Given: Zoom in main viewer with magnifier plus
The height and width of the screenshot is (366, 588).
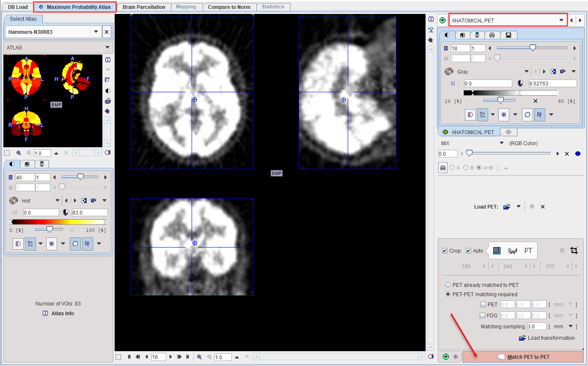Looking at the screenshot, I should 199,357.
